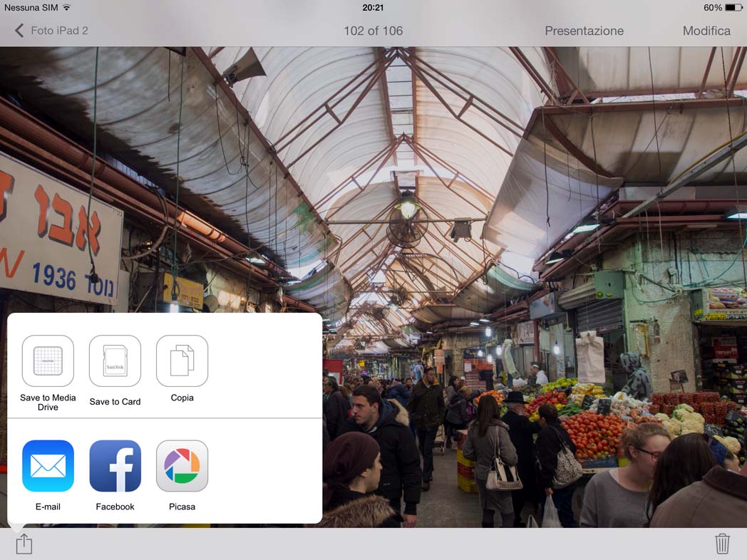Tap the 'Facebook' label

(x=115, y=507)
